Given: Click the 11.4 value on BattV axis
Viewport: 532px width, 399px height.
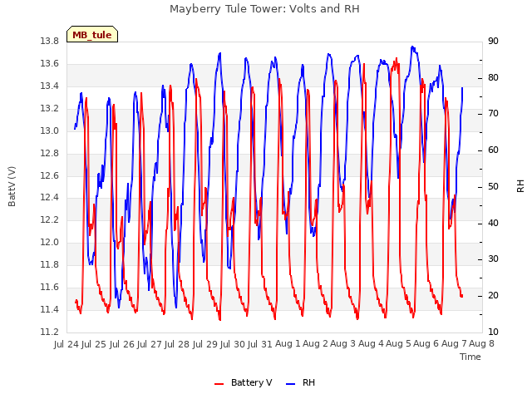Looking at the screenshot, I should (49, 310).
